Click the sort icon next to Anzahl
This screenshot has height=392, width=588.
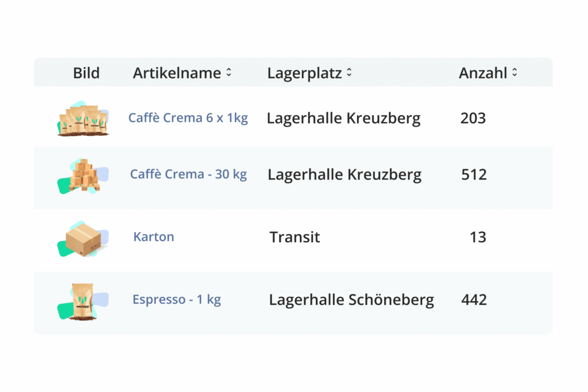(x=515, y=73)
